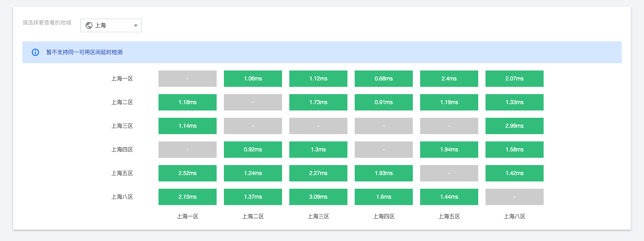
Task: Open the 上海 region dropdown
Action: (x=111, y=25)
